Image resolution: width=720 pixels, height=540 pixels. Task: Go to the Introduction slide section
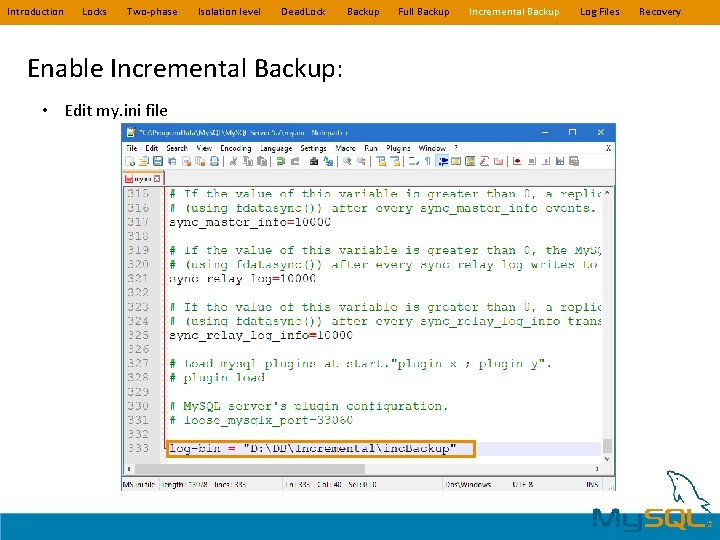pyautogui.click(x=35, y=12)
